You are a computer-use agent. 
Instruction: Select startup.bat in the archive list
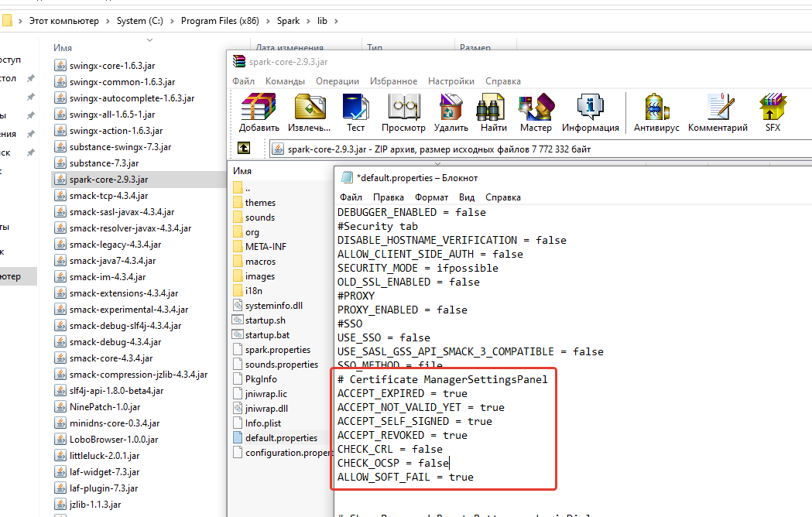coord(267,335)
